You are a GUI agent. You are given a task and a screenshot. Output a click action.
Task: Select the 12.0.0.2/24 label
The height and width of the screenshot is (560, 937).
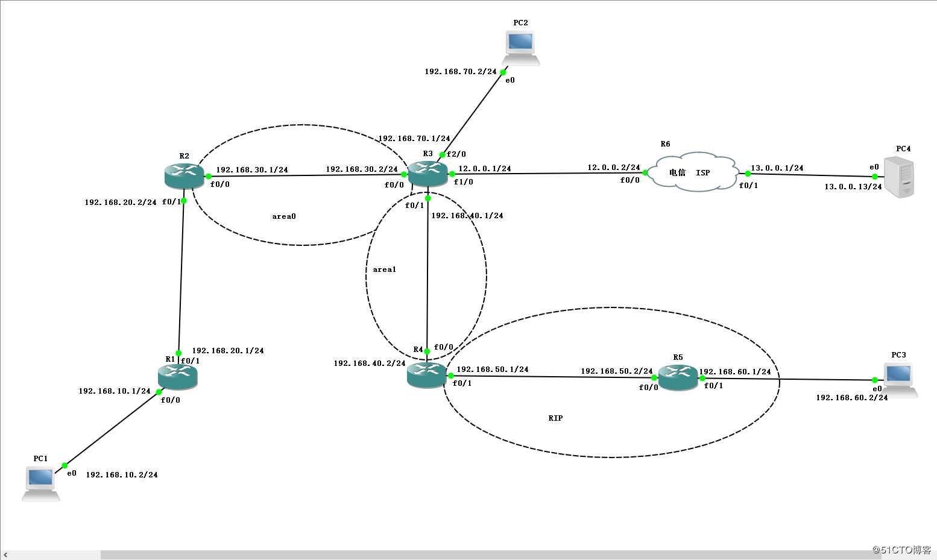pos(614,168)
